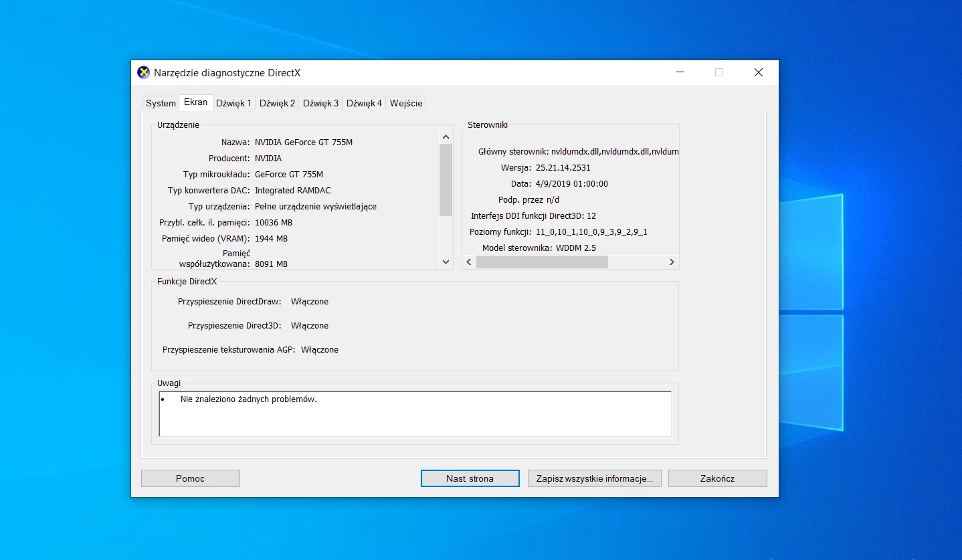Click the 10036 MB memory value
The width and height of the screenshot is (962, 560).
point(274,223)
